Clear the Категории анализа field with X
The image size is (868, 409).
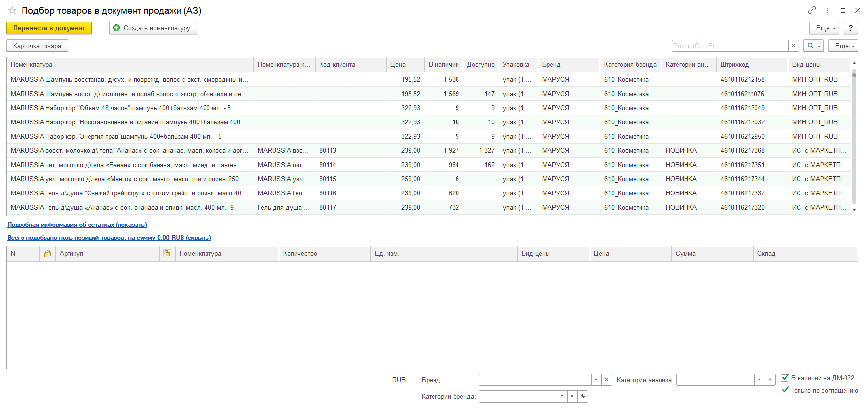coord(770,380)
